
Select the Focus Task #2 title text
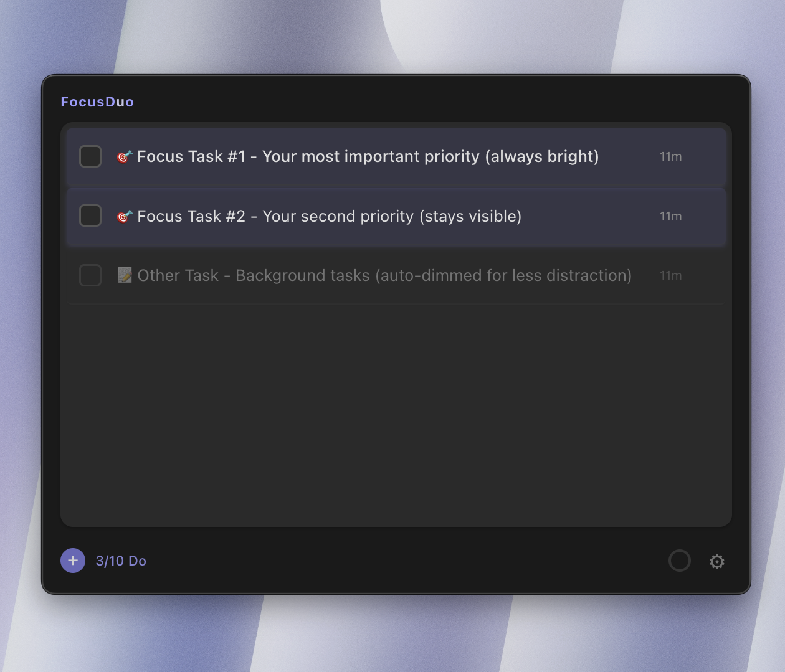(x=329, y=216)
